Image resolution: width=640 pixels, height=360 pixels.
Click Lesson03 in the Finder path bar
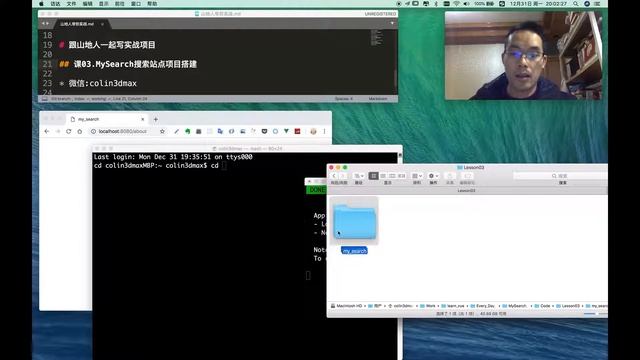pyautogui.click(x=567, y=306)
